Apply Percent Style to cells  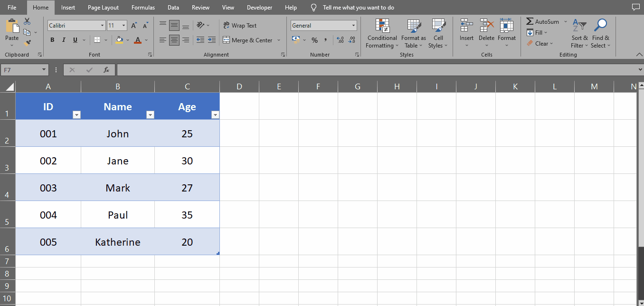314,40
